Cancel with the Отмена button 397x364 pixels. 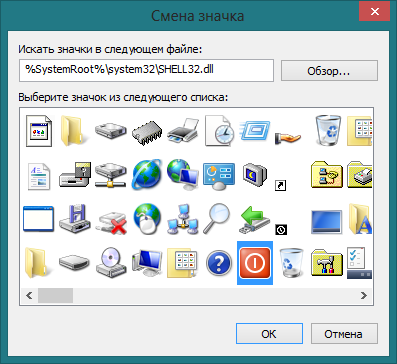[344, 333]
